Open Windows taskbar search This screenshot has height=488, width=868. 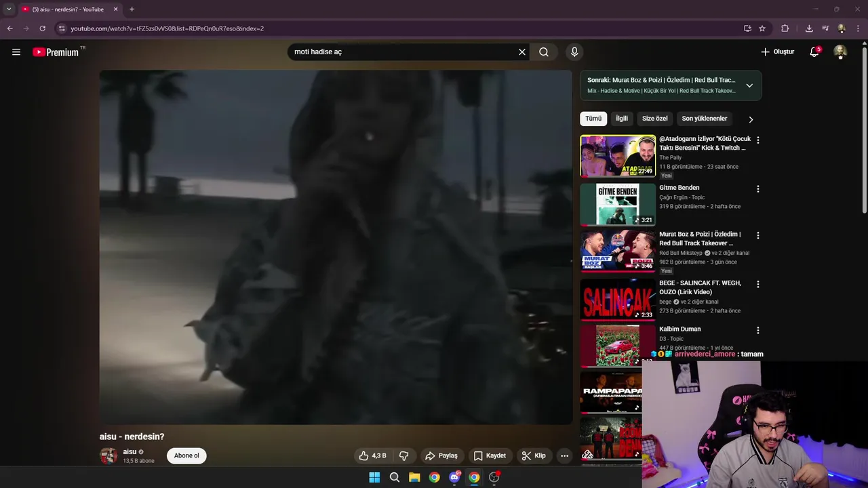(394, 477)
